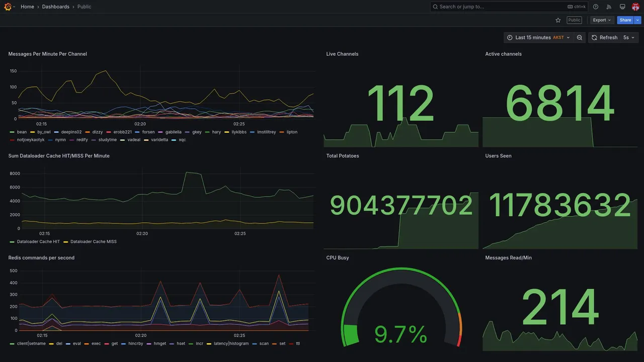The width and height of the screenshot is (644, 362).
Task: Open the Export dropdown menu
Action: click(602, 20)
